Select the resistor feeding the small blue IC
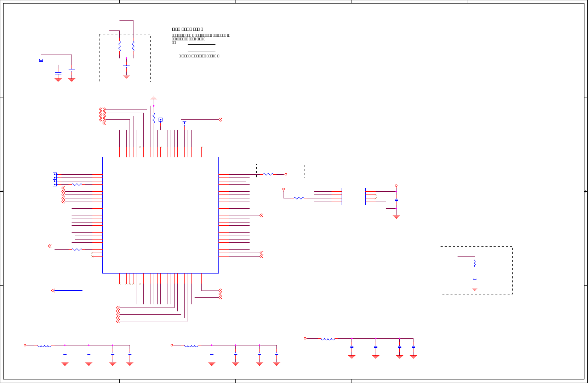Viewport: 588px width, 383px height. pos(299,198)
